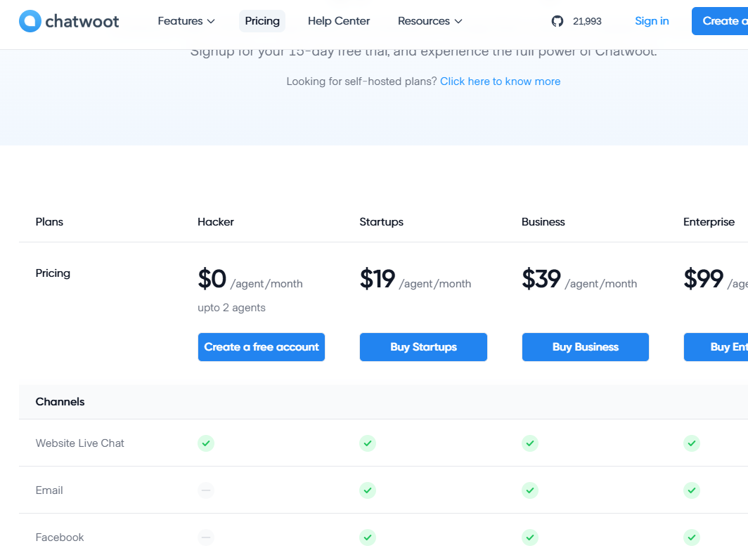Click the Facebook checkmark under Enterprise

(x=691, y=537)
